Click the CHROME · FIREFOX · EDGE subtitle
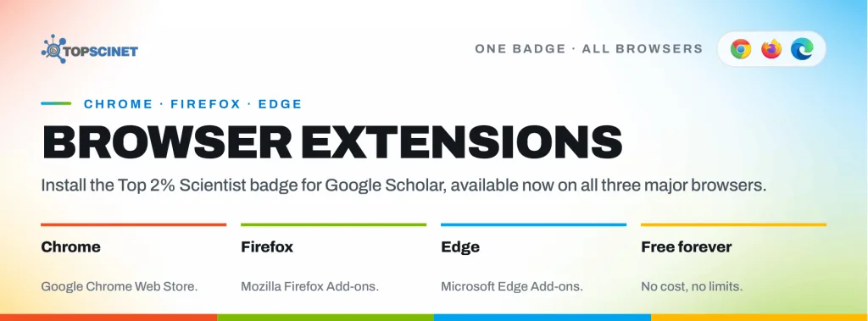 coord(192,103)
